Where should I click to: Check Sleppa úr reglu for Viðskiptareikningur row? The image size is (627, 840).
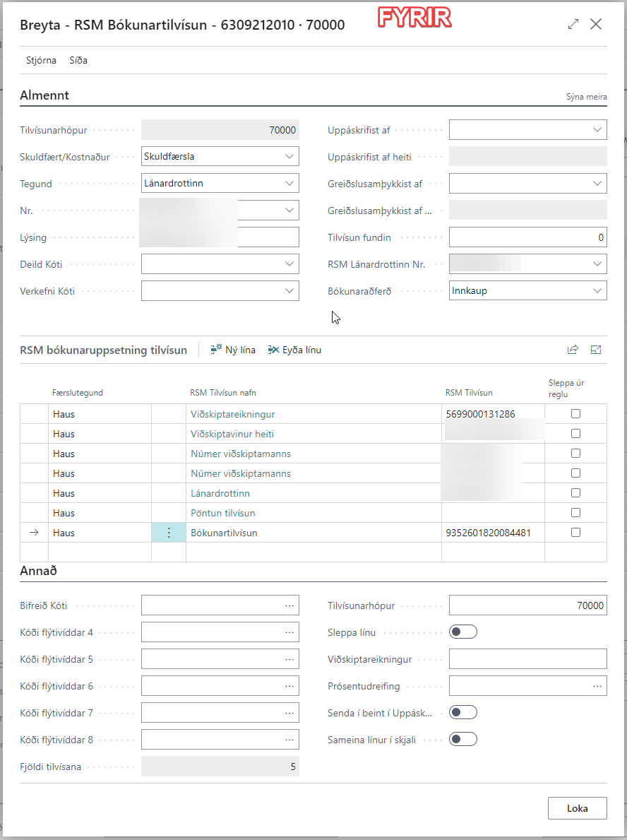pyautogui.click(x=575, y=414)
